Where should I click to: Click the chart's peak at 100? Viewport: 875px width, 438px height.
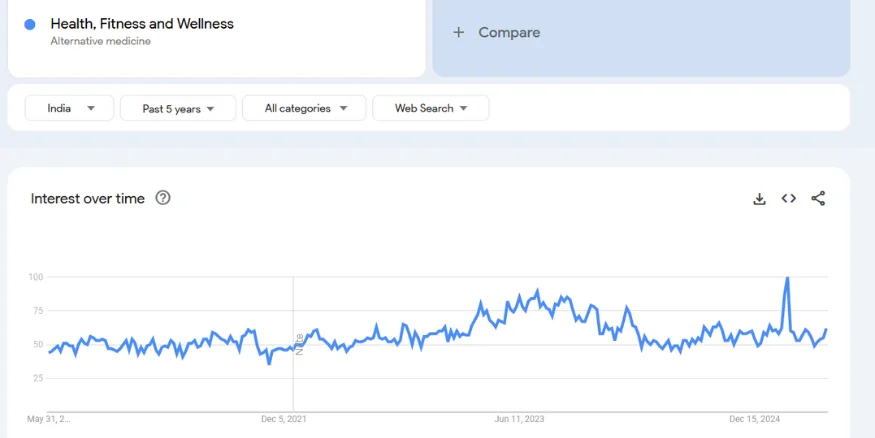click(788, 278)
